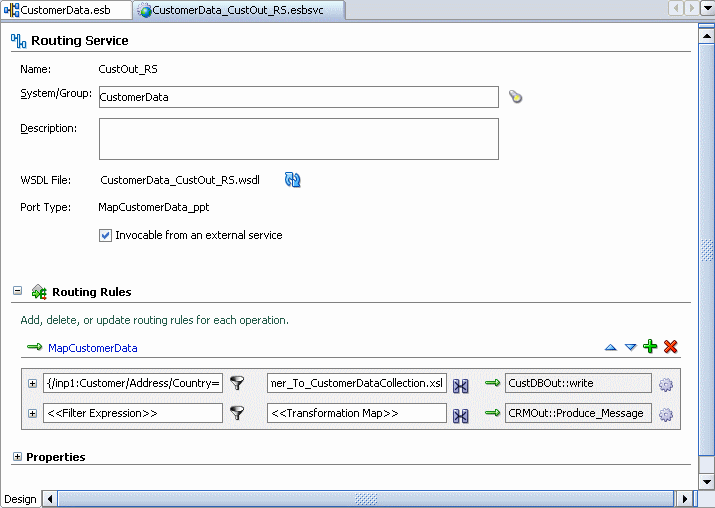This screenshot has width=715, height=508.
Task: Click into the Description text area
Action: (x=299, y=139)
